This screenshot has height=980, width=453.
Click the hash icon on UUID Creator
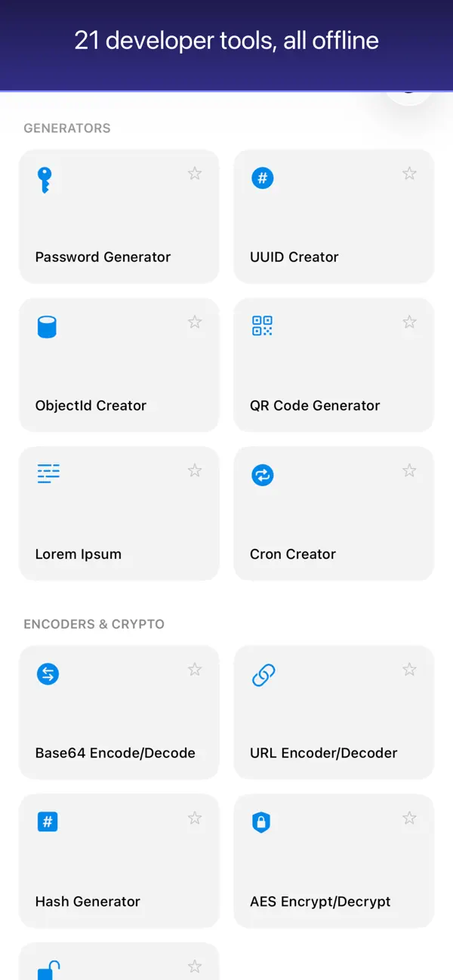262,178
